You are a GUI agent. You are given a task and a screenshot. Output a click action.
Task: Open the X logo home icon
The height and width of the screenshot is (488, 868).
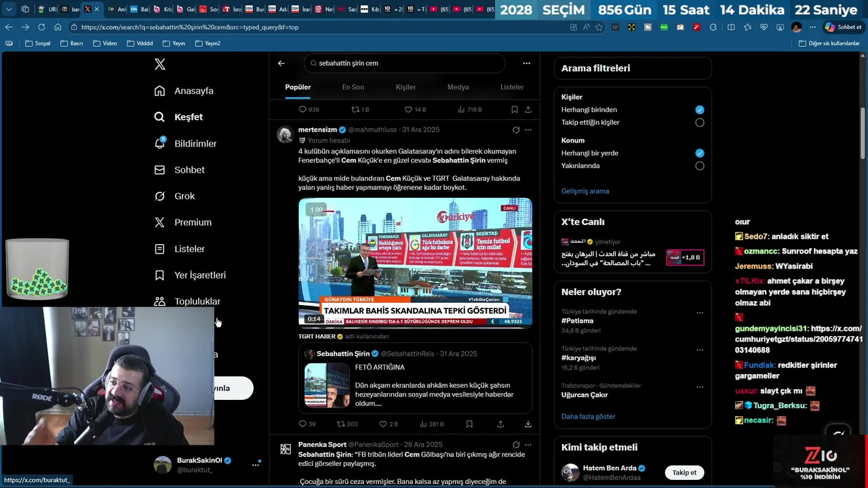160,64
